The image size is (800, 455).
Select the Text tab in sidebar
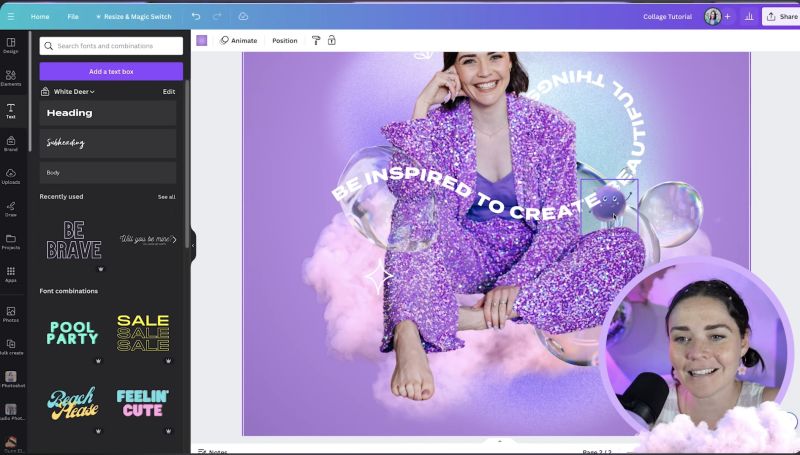[11, 111]
